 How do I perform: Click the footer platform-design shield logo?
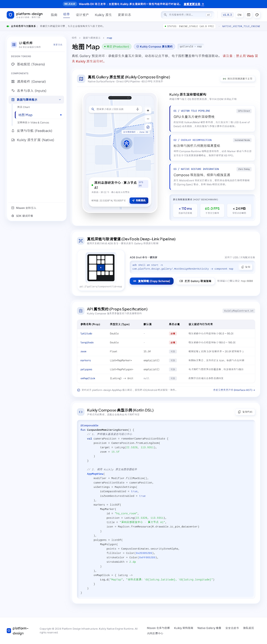(9, 630)
